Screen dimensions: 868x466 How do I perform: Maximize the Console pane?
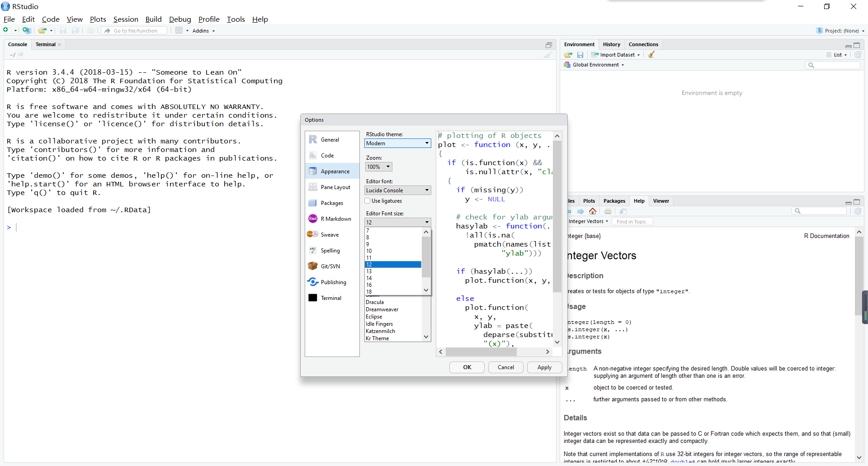pos(549,45)
